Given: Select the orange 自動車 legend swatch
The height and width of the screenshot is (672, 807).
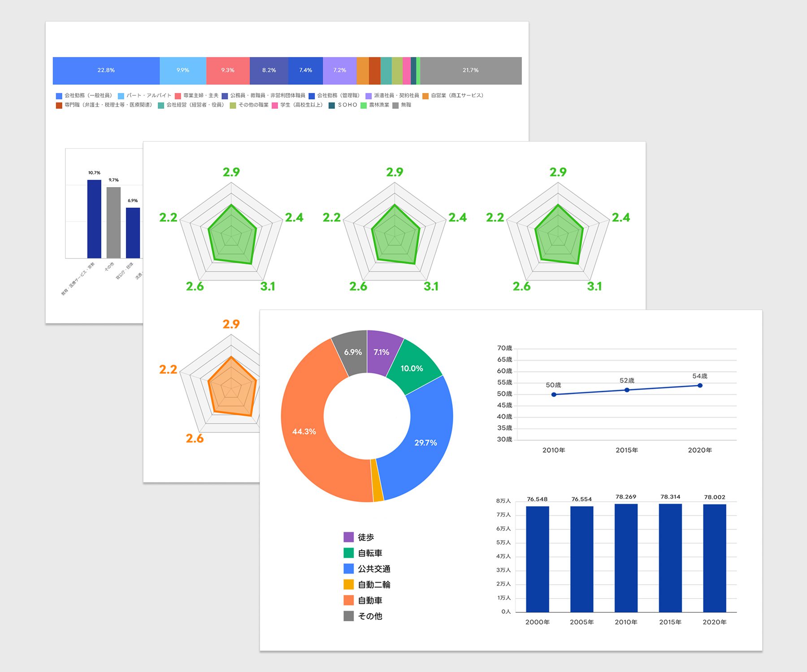Looking at the screenshot, I should point(348,600).
